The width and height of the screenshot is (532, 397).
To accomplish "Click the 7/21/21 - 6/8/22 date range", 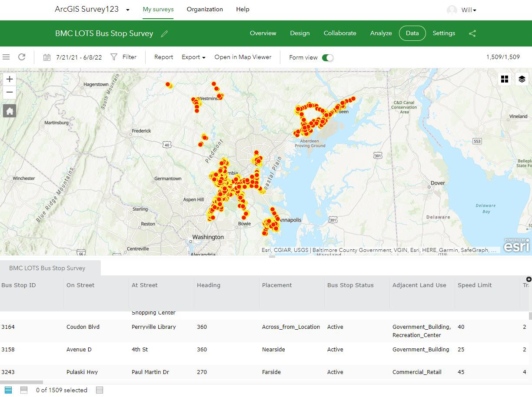I will click(x=79, y=57).
